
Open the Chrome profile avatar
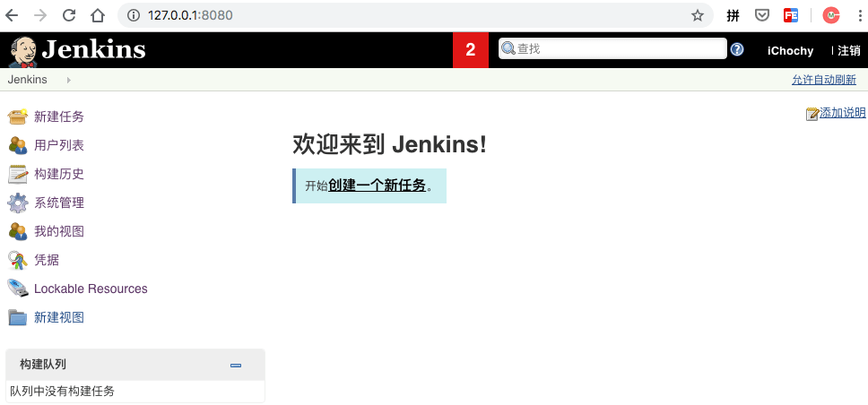pos(831,15)
